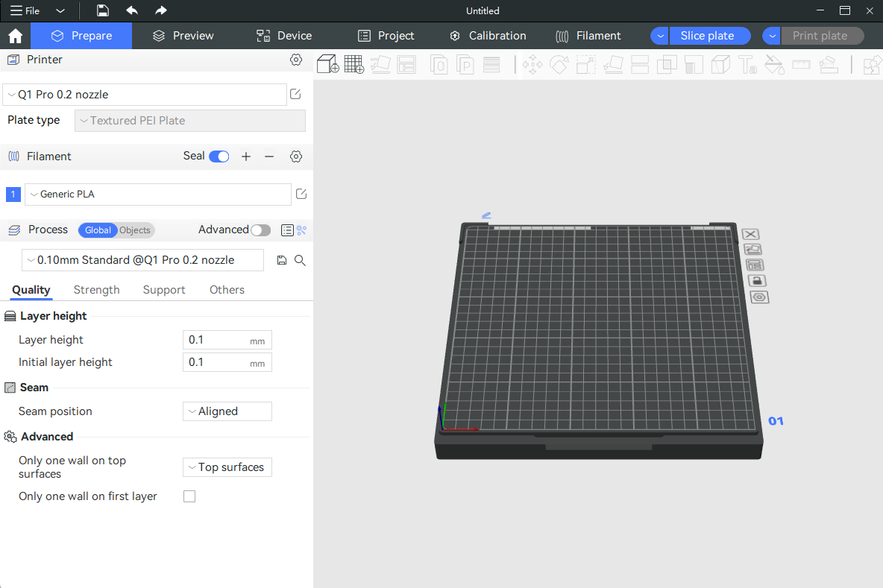Screen dimensions: 883x588
Task: Open the Calibration tab
Action: point(488,36)
